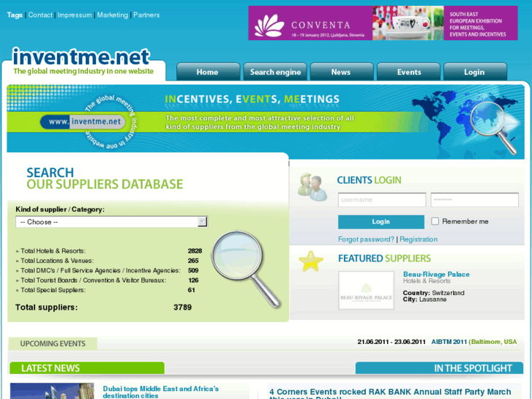Screen dimensions: 532x399
Task: Open the Dubai tops Middle East news headline
Action: (161, 392)
